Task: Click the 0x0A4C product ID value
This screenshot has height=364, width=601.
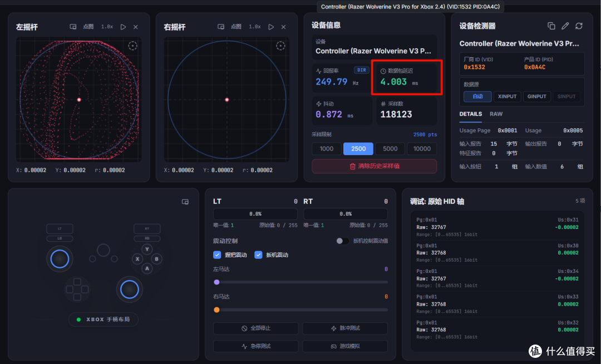Action: 535,67
